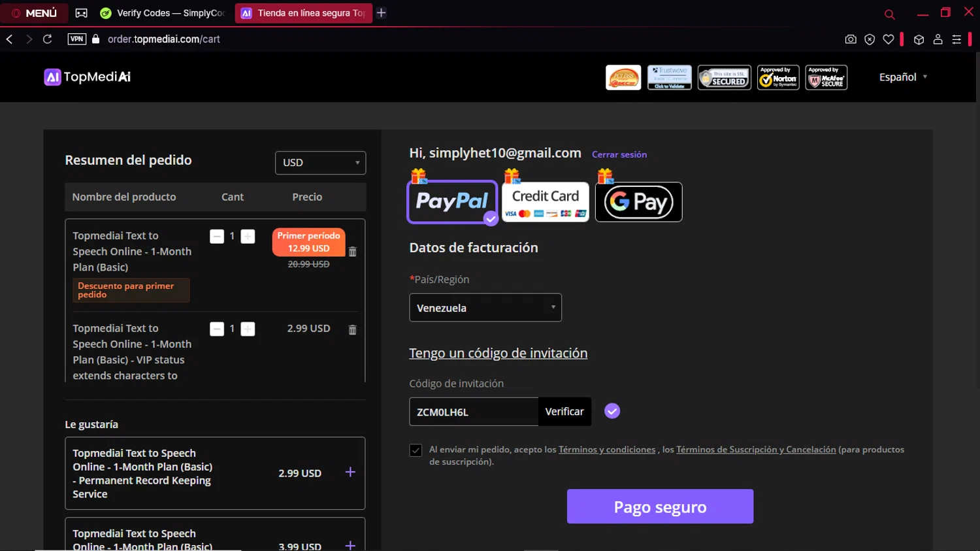Open the ad blocker shield icon

tap(870, 39)
